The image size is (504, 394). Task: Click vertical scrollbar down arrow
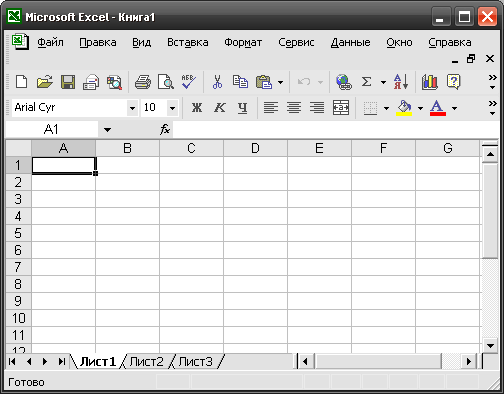(490, 346)
